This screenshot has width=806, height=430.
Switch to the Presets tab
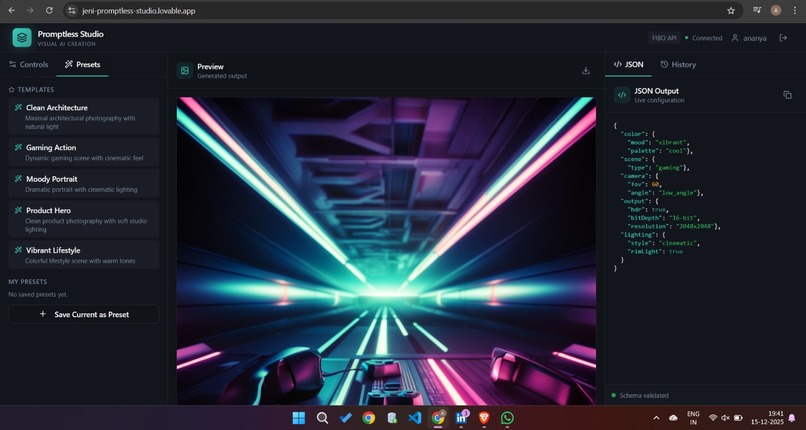82,64
